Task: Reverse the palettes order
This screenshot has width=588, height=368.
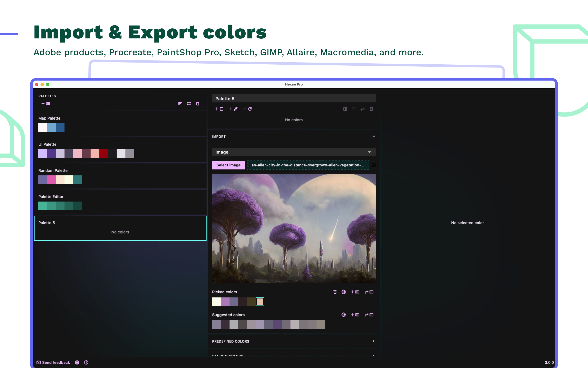Action: [x=189, y=103]
